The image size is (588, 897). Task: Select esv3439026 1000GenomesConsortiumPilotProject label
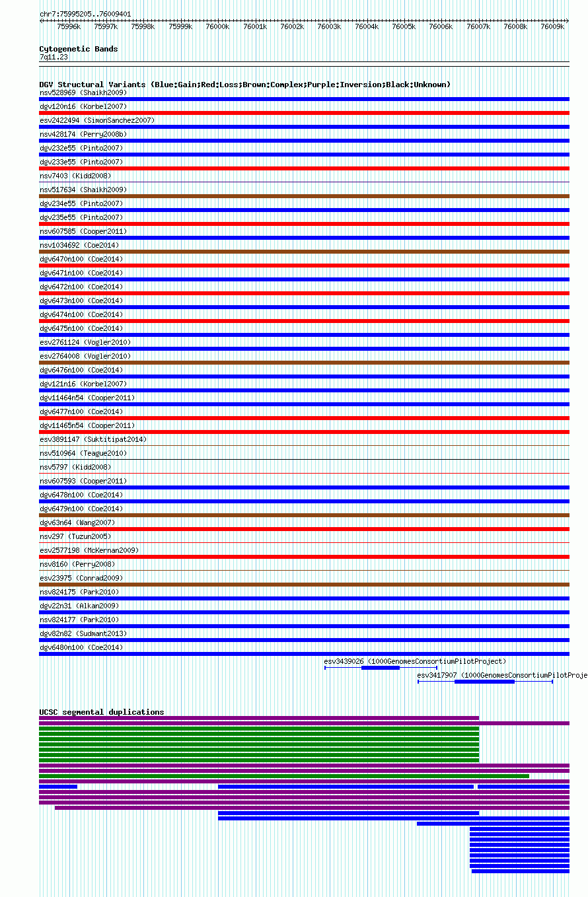coord(415,661)
